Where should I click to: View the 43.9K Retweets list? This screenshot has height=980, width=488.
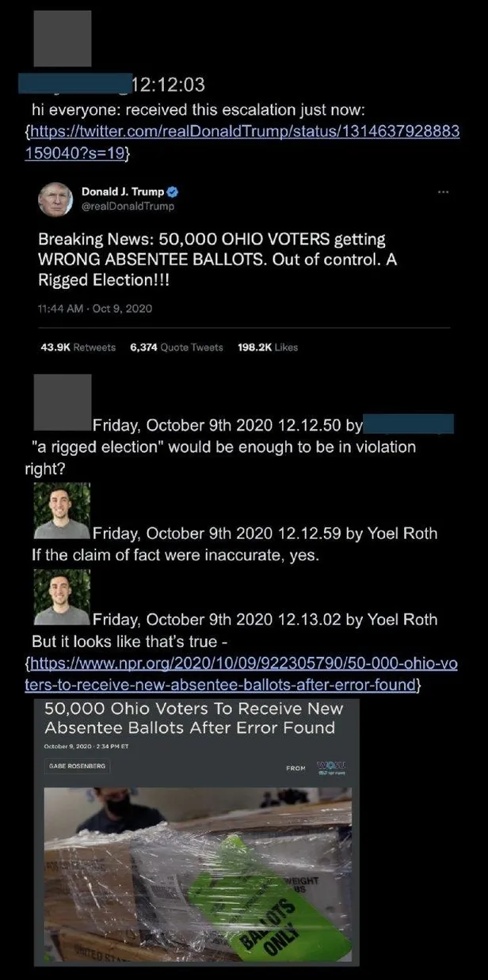point(77,347)
